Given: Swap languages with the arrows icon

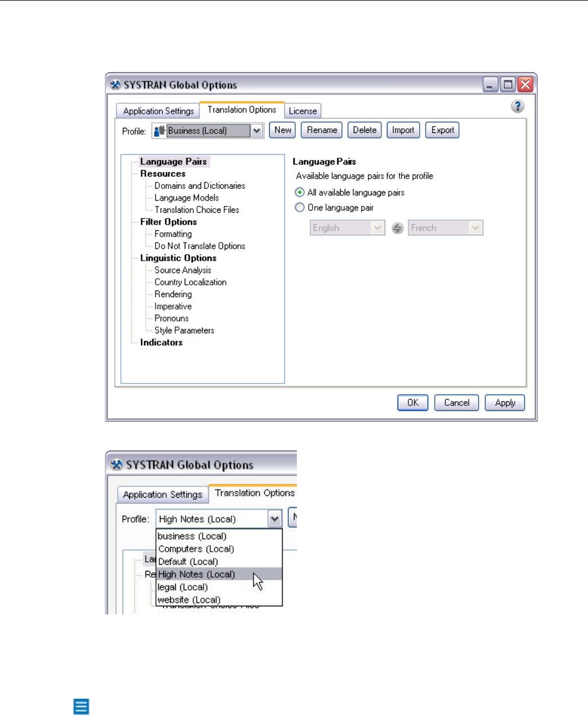Looking at the screenshot, I should (x=398, y=228).
